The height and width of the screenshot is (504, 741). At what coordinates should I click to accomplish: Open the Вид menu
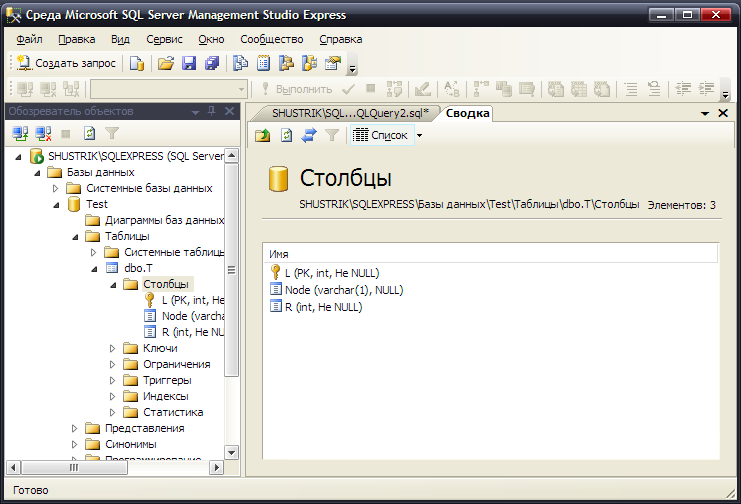click(x=120, y=39)
